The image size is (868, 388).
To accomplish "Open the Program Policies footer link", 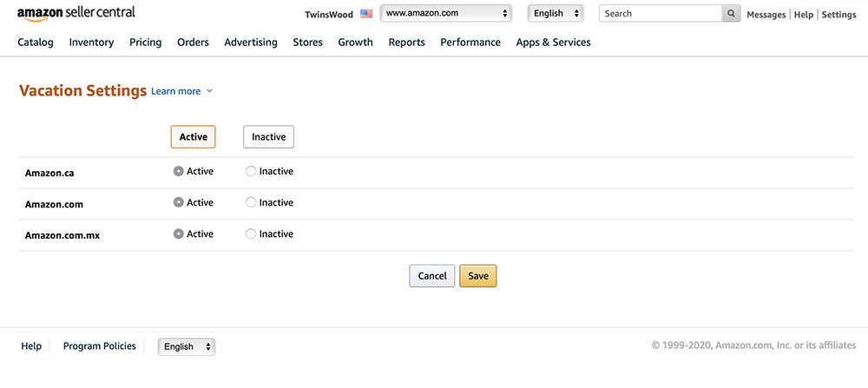I will point(100,346).
